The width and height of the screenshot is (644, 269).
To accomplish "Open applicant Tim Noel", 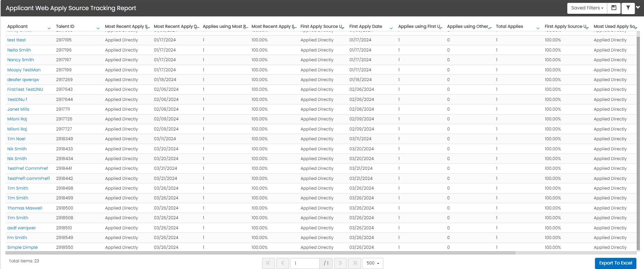I will (16, 139).
